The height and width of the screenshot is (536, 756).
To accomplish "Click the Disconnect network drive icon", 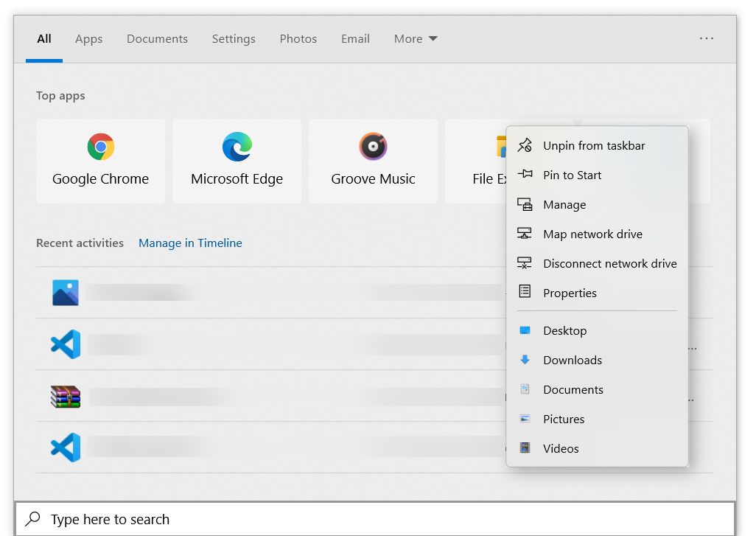I will point(525,263).
